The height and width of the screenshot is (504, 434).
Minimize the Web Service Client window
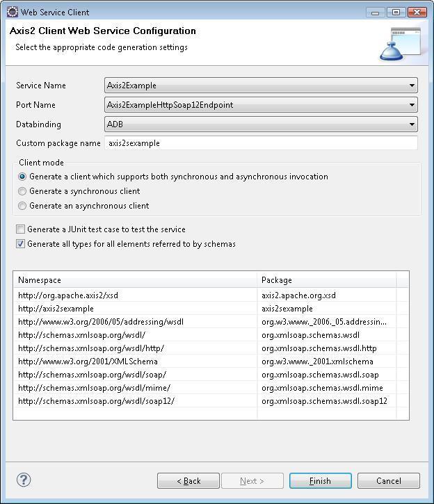point(376,13)
